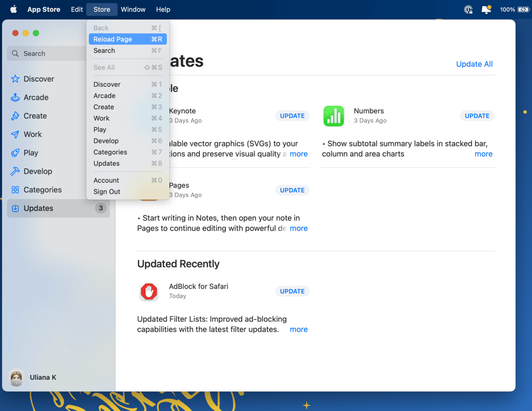Select Updates in the Store menu

pos(128,164)
